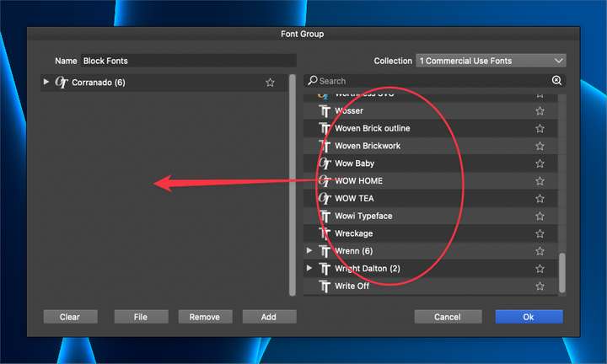Click the font icon beside Woven Brickwork
Viewport: 607px width, 364px height.
(325, 147)
